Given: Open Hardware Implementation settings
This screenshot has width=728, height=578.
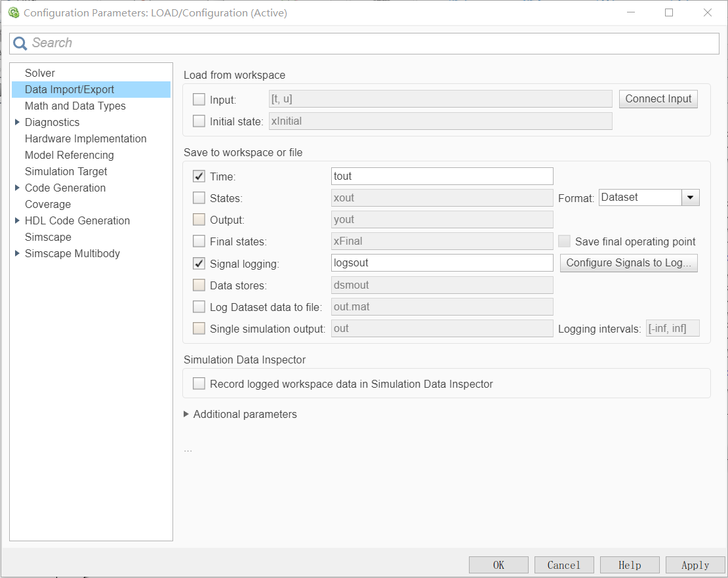Looking at the screenshot, I should click(85, 138).
